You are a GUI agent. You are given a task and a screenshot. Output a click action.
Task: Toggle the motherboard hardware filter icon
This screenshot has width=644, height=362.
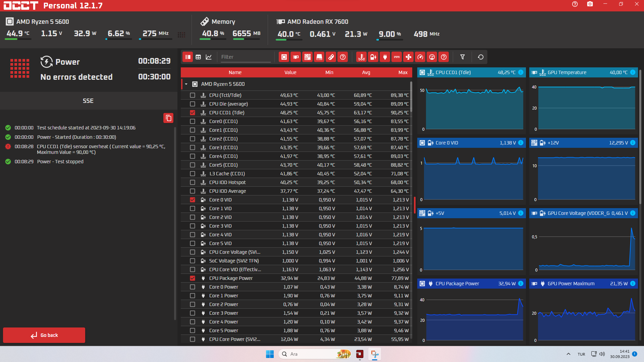click(x=307, y=57)
